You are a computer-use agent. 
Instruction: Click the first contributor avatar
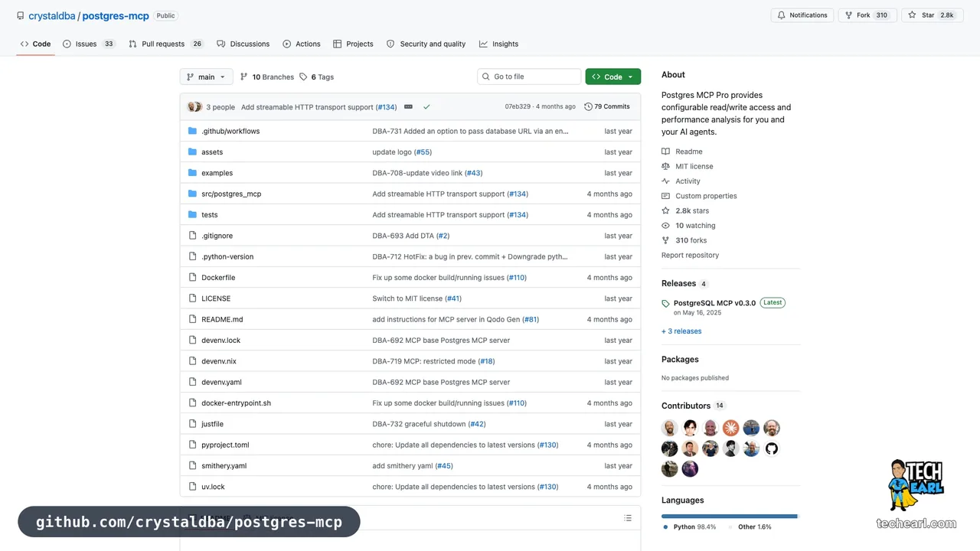point(670,428)
